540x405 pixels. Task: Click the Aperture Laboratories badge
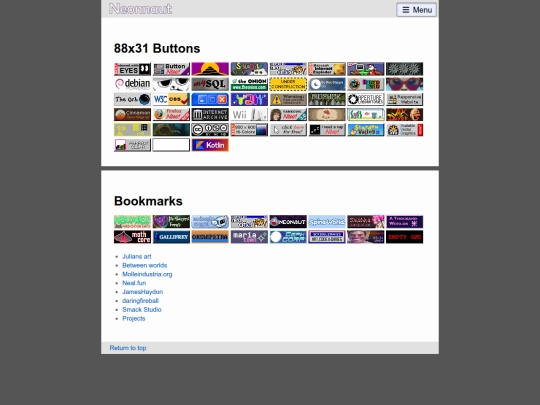(366, 100)
